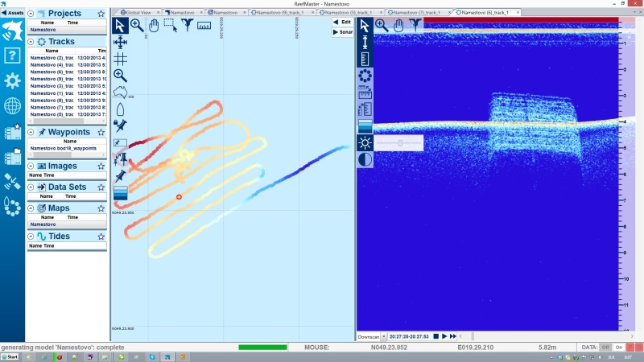Open global settings gear in left sidebar

[x=12, y=80]
